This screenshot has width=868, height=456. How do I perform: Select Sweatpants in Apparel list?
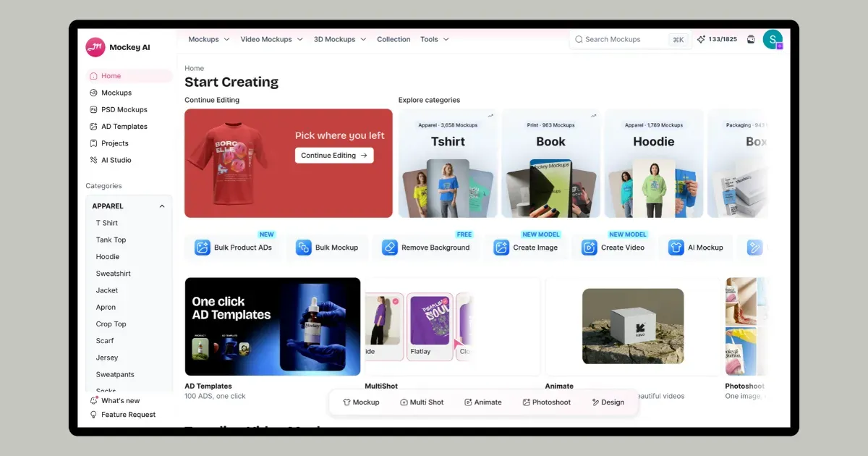[x=115, y=374]
